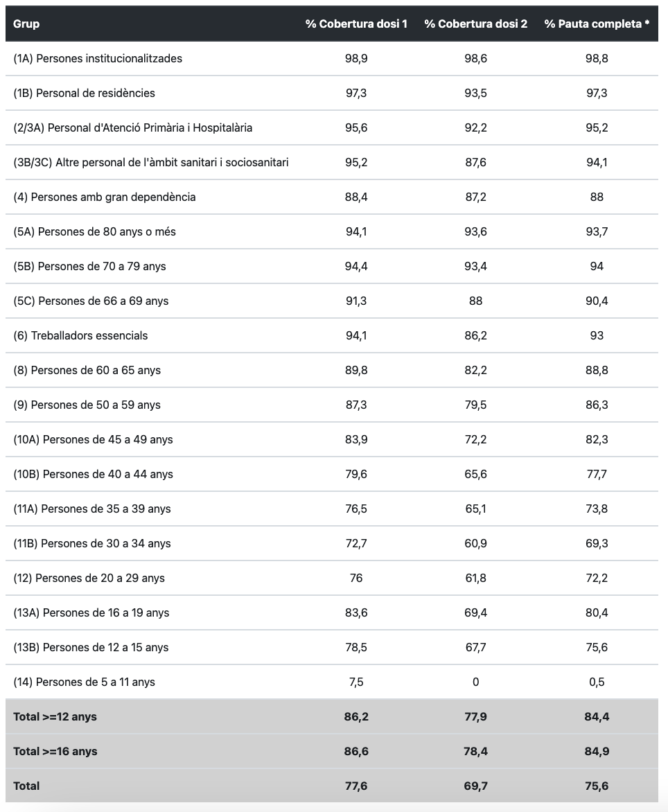Click the '% Cobertura dosi 2' column header

pyautogui.click(x=475, y=24)
